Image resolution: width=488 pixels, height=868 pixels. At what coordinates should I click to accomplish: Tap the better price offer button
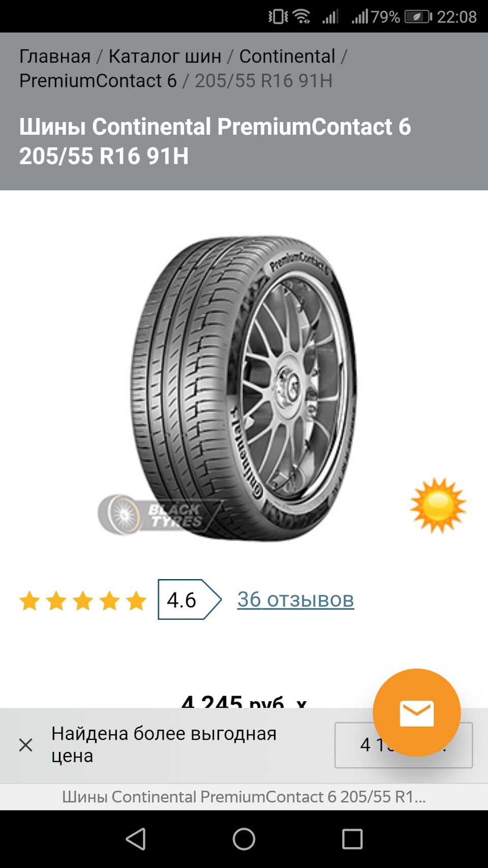pyautogui.click(x=403, y=745)
